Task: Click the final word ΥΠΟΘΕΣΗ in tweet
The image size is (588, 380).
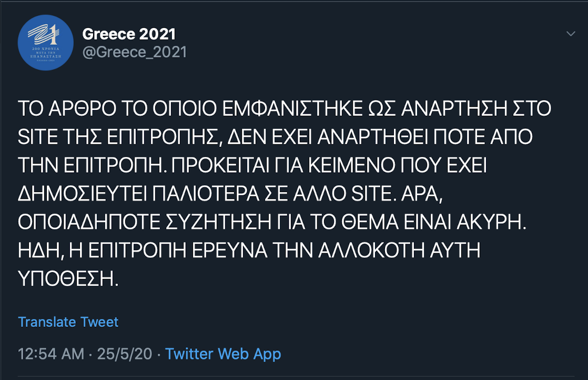Action: coord(65,278)
